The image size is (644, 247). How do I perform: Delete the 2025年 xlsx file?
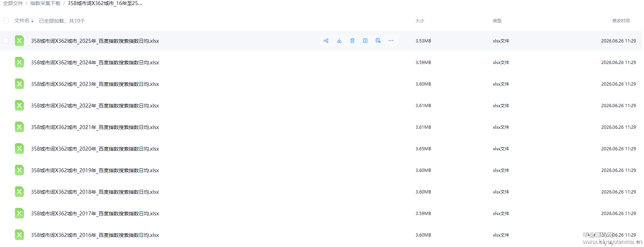[352, 41]
